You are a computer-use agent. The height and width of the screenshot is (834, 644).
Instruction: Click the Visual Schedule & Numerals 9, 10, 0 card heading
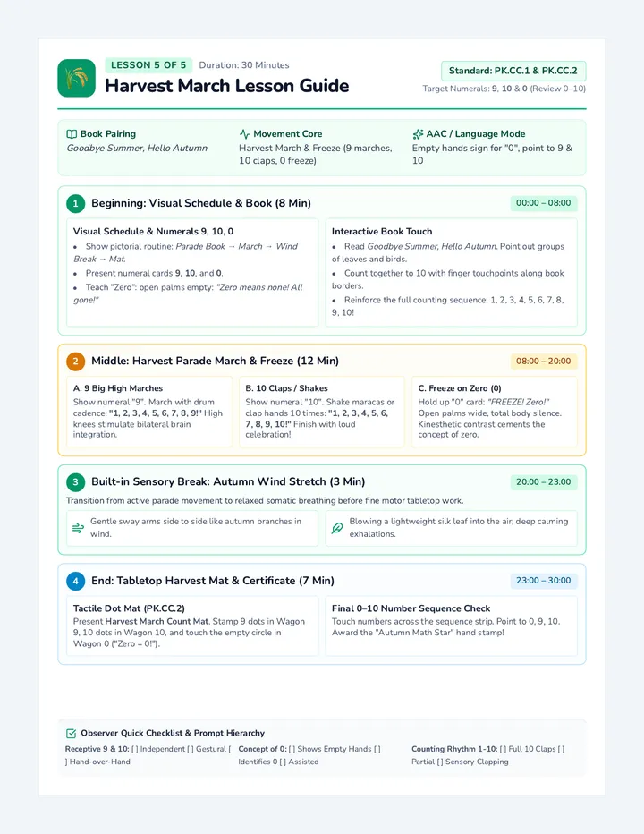[x=153, y=232]
